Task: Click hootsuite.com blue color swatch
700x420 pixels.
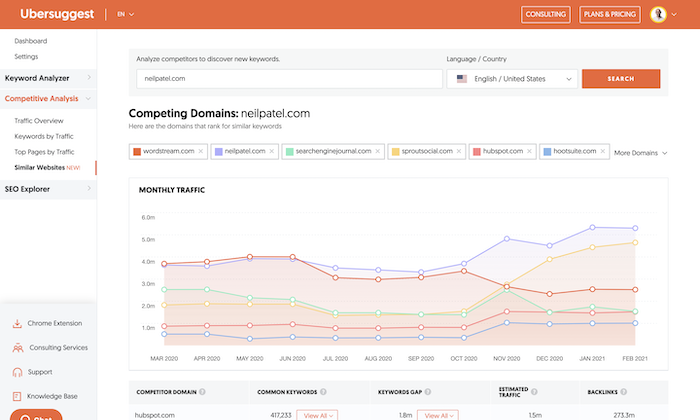Action: click(x=547, y=152)
